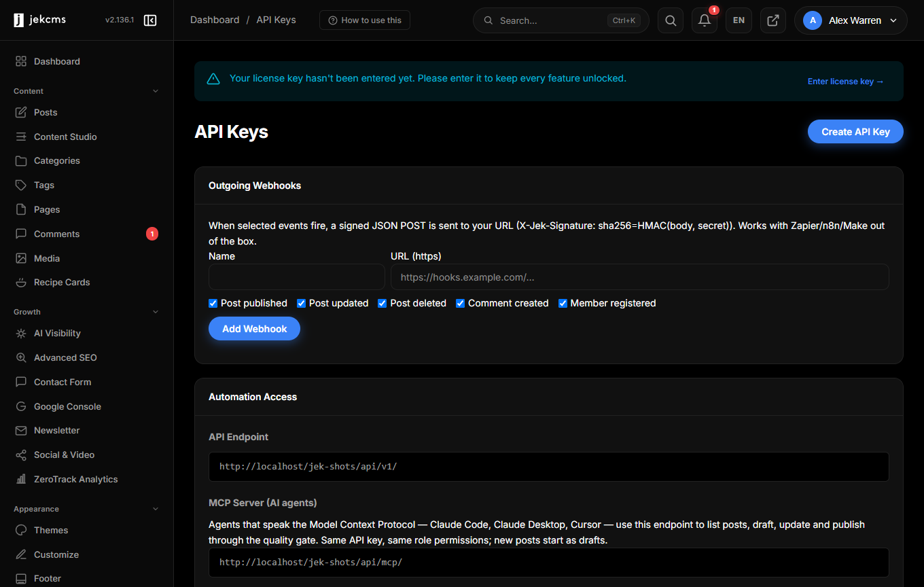The height and width of the screenshot is (587, 924).
Task: Click the webhook Name input field
Action: [297, 277]
